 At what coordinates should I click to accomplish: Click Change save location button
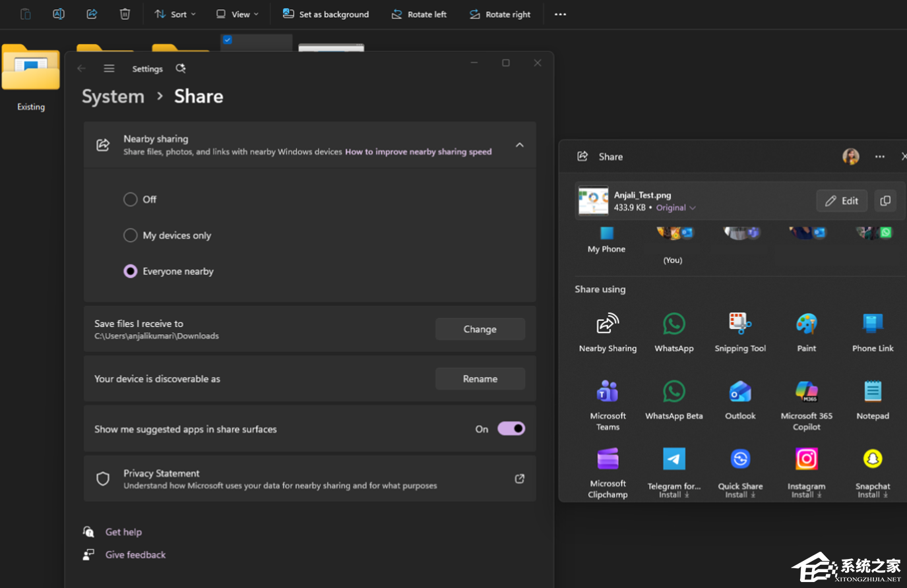coord(480,329)
